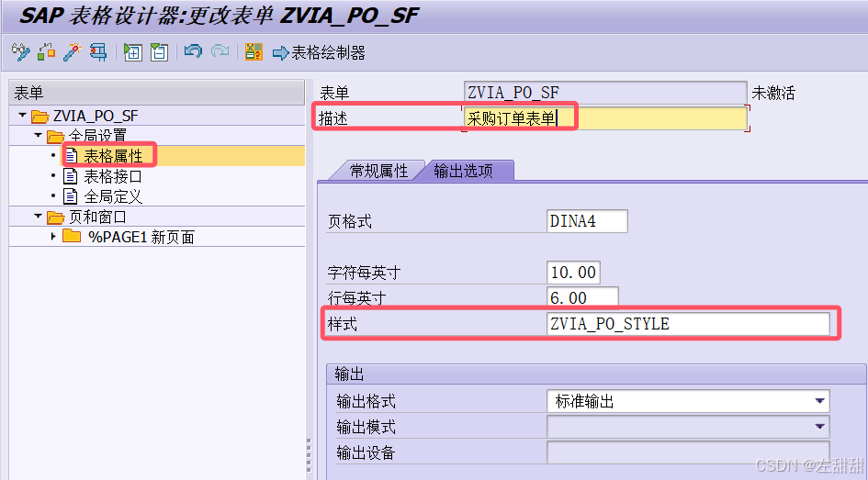Screen dimensions: 868x480
Task: Click the Redo arrow icon
Action: [x=220, y=51]
